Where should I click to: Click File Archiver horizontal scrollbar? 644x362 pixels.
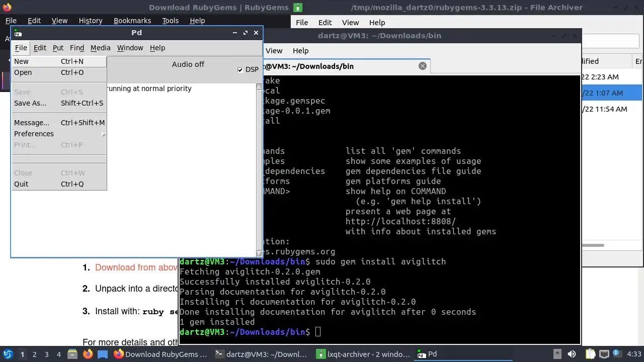(593, 245)
